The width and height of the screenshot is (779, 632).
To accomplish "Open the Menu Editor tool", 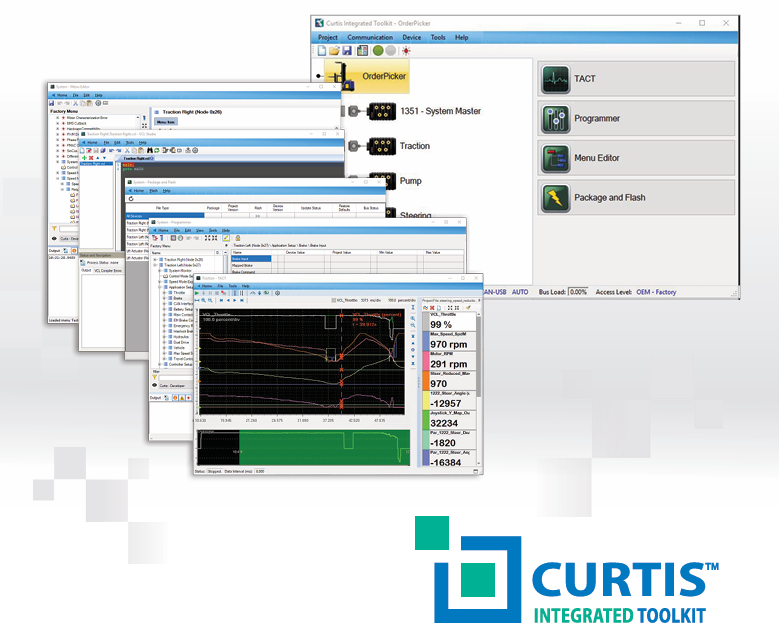I will [637, 158].
